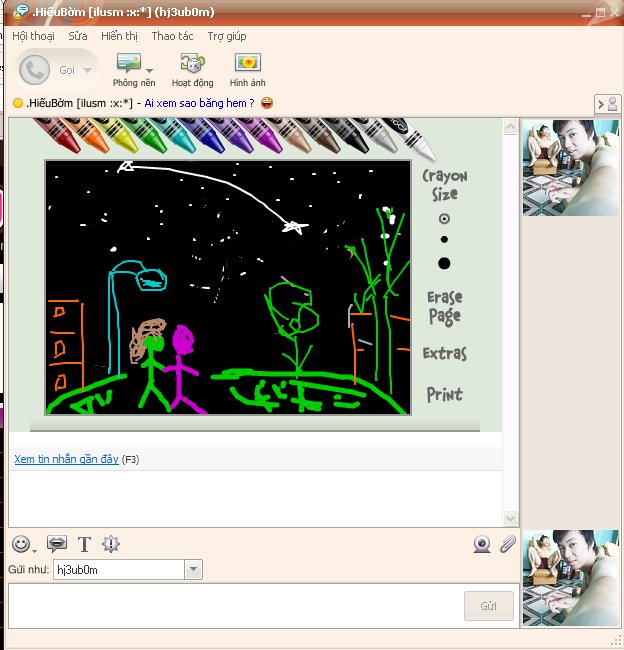The image size is (624, 650).
Task: Click the Yahoo Messenger title bar icon
Action: [21, 12]
